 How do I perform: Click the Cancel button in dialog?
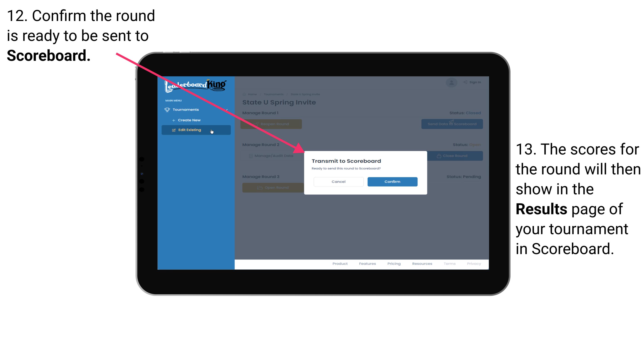[x=338, y=181]
